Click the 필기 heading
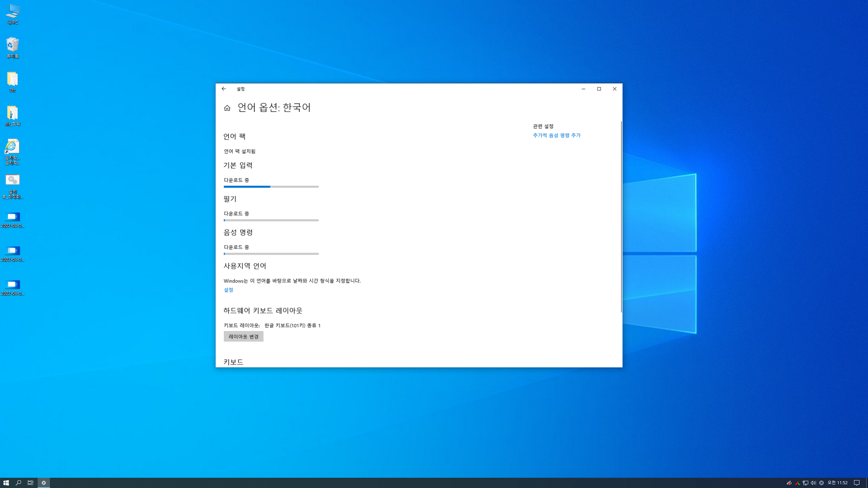The height and width of the screenshot is (488, 868). click(230, 199)
